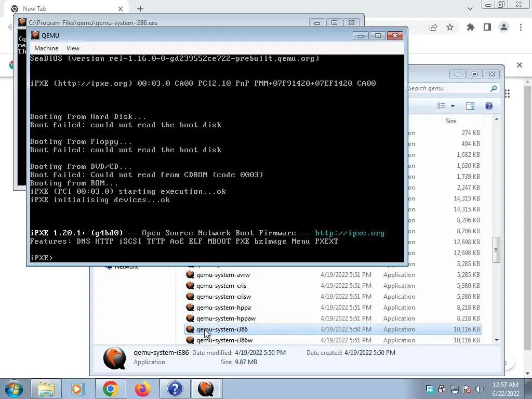The height and width of the screenshot is (399, 532).
Task: Click the Search qemu input field
Action: [448, 88]
